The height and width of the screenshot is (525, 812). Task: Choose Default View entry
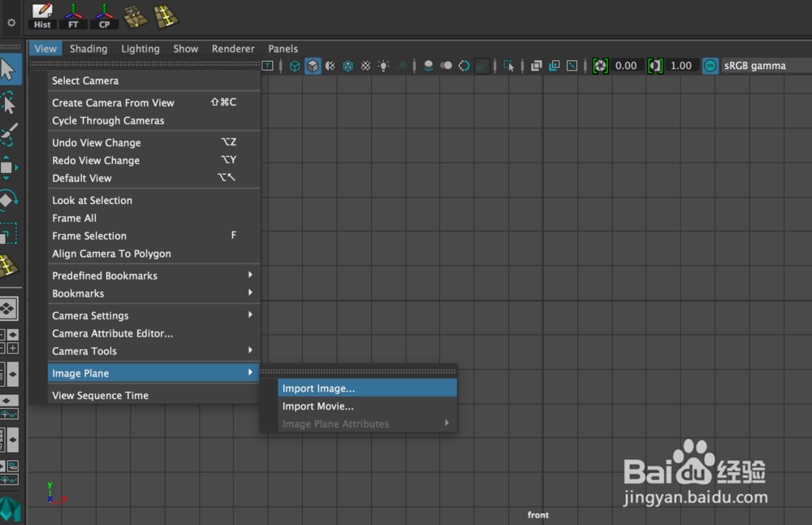[153, 178]
